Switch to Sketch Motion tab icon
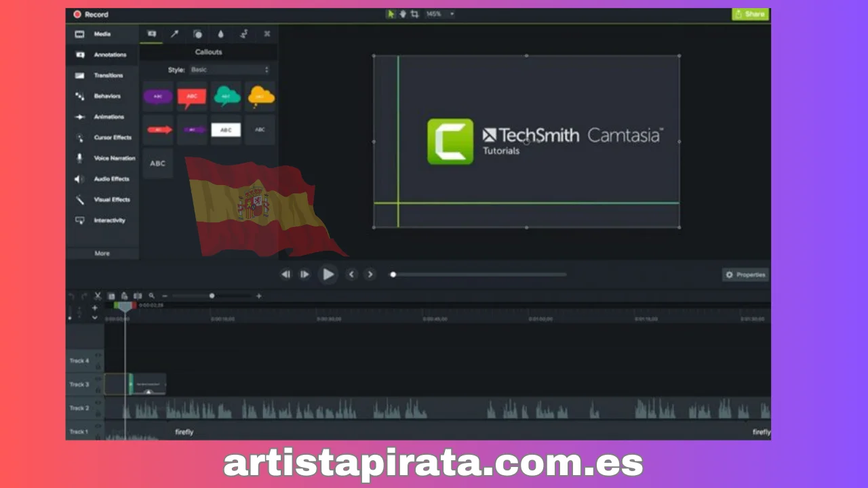868x488 pixels. 243,34
